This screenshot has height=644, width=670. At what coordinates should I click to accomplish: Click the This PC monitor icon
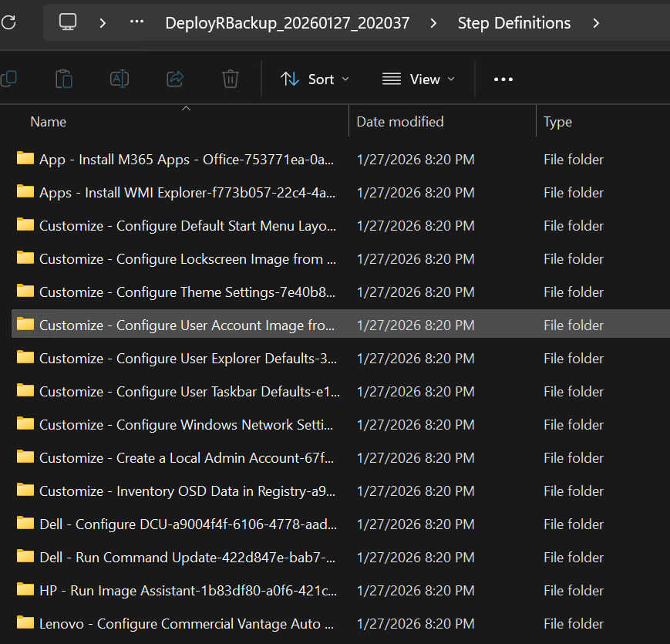[69, 22]
